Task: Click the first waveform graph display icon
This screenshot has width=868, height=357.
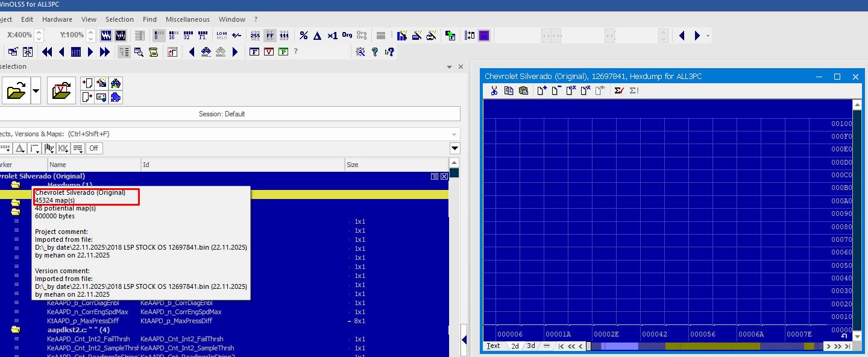Action: [x=106, y=36]
